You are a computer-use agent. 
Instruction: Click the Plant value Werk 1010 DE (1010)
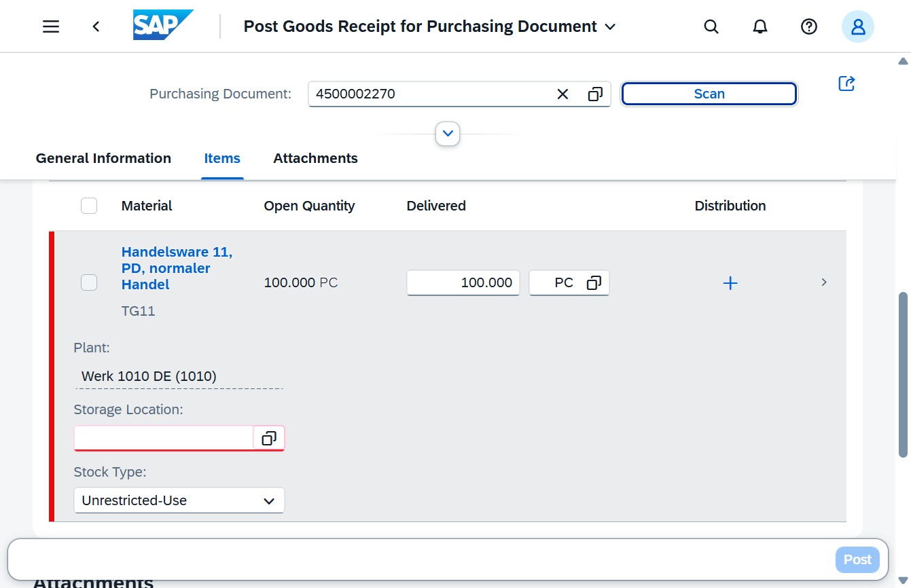click(x=149, y=376)
